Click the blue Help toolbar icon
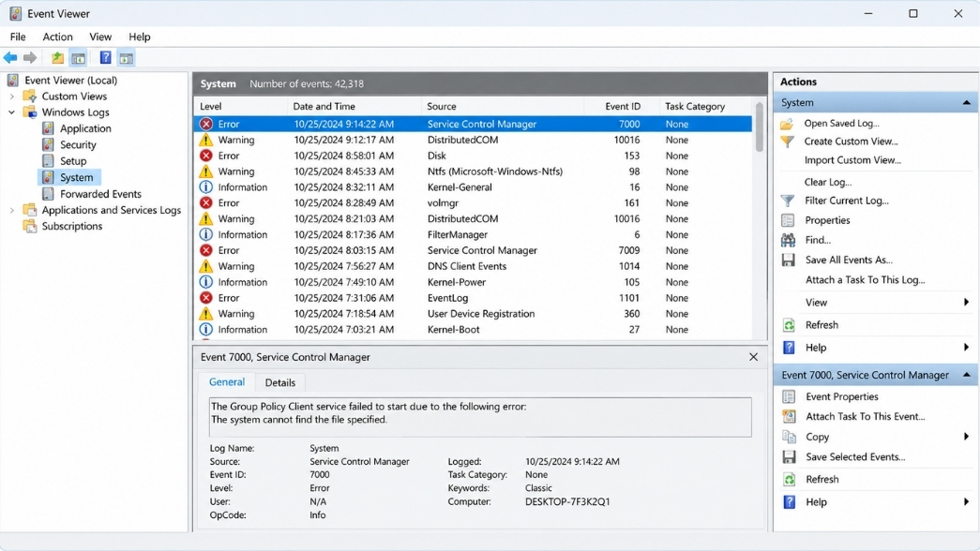Image resolution: width=980 pixels, height=551 pixels. click(106, 58)
